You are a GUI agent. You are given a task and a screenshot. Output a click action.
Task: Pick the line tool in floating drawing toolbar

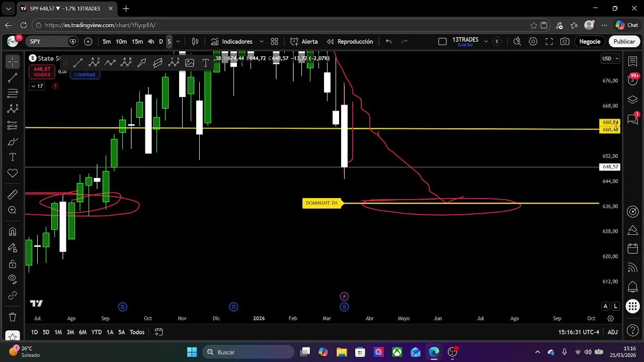tap(78, 63)
